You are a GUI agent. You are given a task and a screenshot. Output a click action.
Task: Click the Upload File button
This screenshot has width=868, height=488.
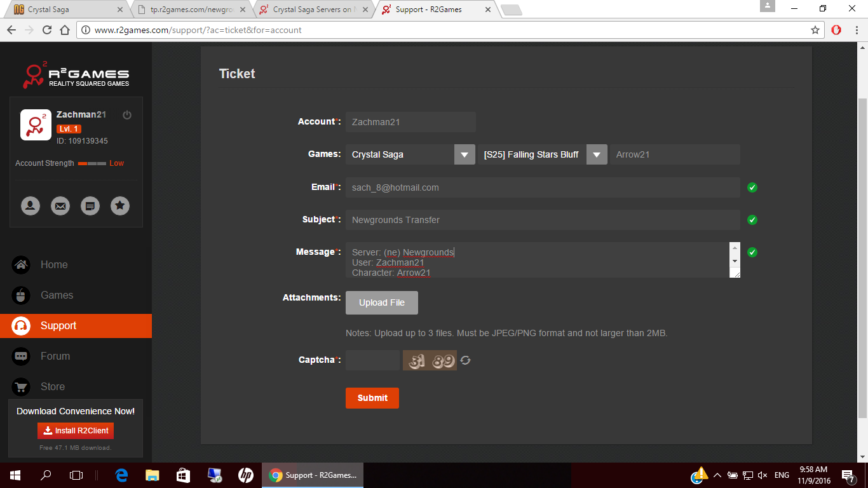(381, 302)
